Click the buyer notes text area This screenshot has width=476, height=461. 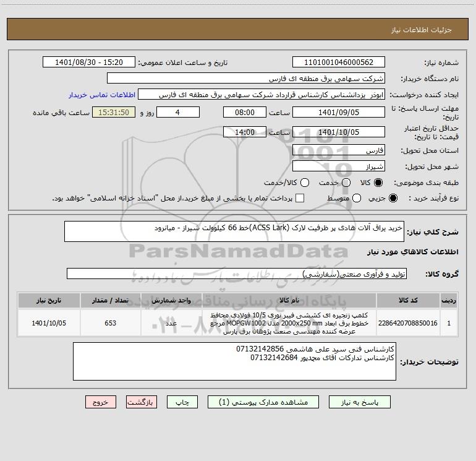click(x=234, y=361)
